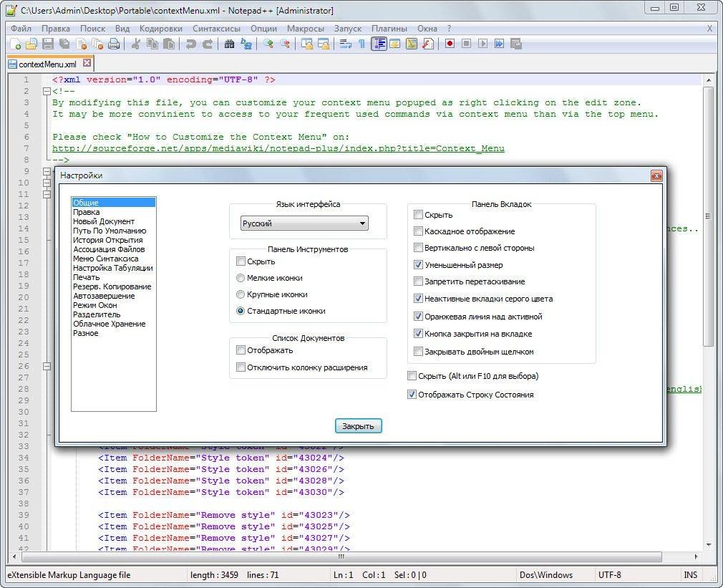Click the Copy toolbar icon
The image size is (723, 588).
pos(152,44)
